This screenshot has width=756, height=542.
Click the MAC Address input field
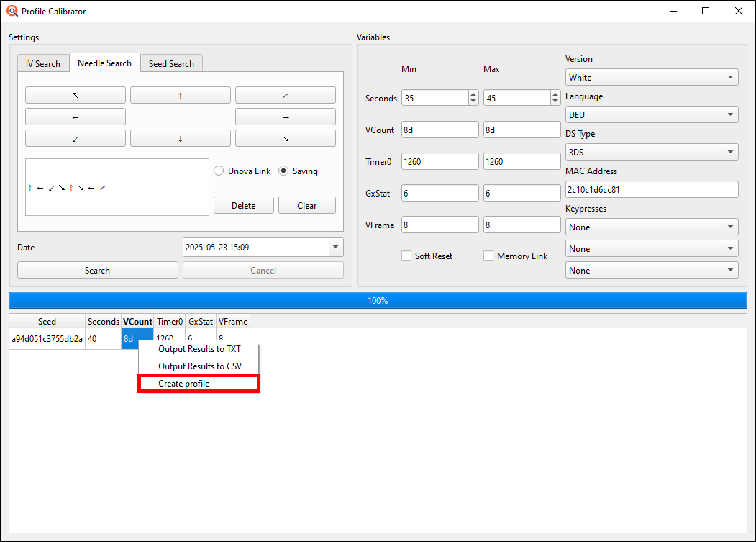tap(652, 190)
